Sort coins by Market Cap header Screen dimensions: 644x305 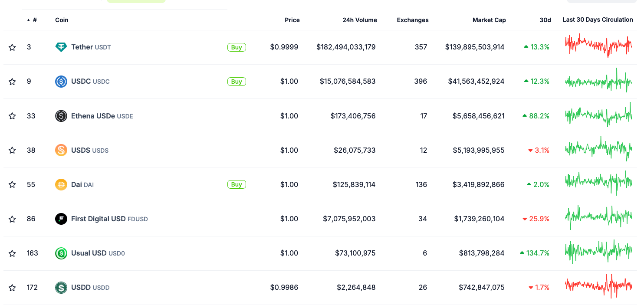point(489,20)
